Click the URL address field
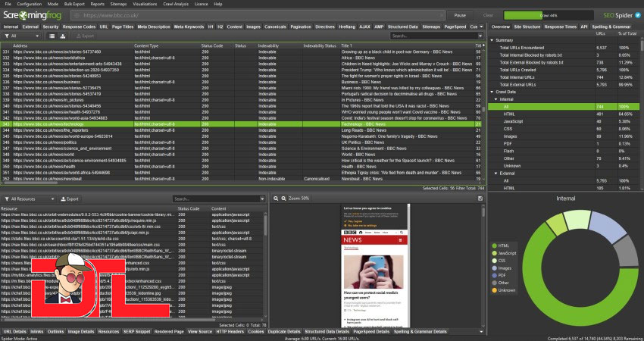Viewport: 644px width, 341px height. [x=258, y=16]
